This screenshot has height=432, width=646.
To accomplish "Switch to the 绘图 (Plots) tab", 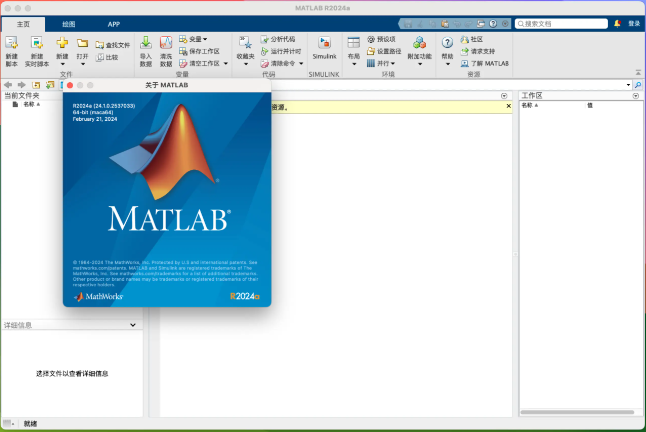I will click(68, 22).
